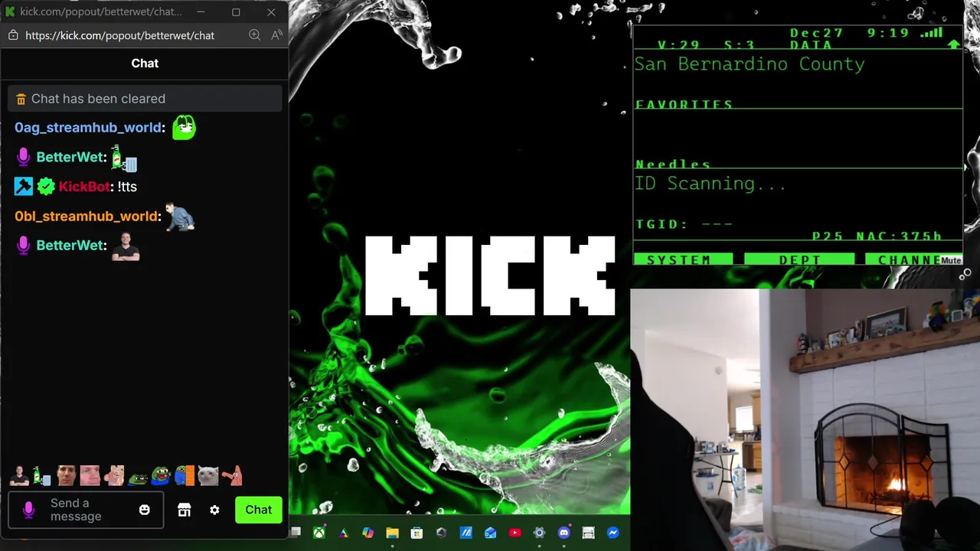Open Discord from taskbar
The image size is (980, 551).
(x=564, y=533)
